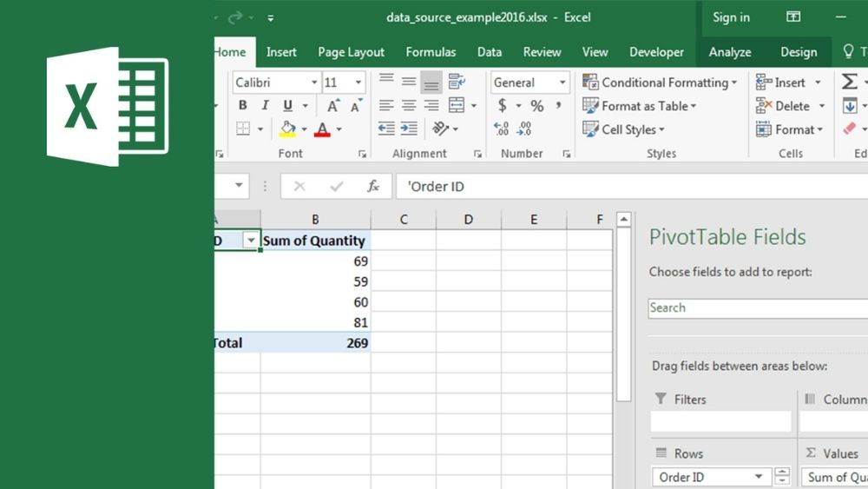The image size is (868, 489).
Task: Click the AutoSum sigma icon
Action: tap(850, 83)
